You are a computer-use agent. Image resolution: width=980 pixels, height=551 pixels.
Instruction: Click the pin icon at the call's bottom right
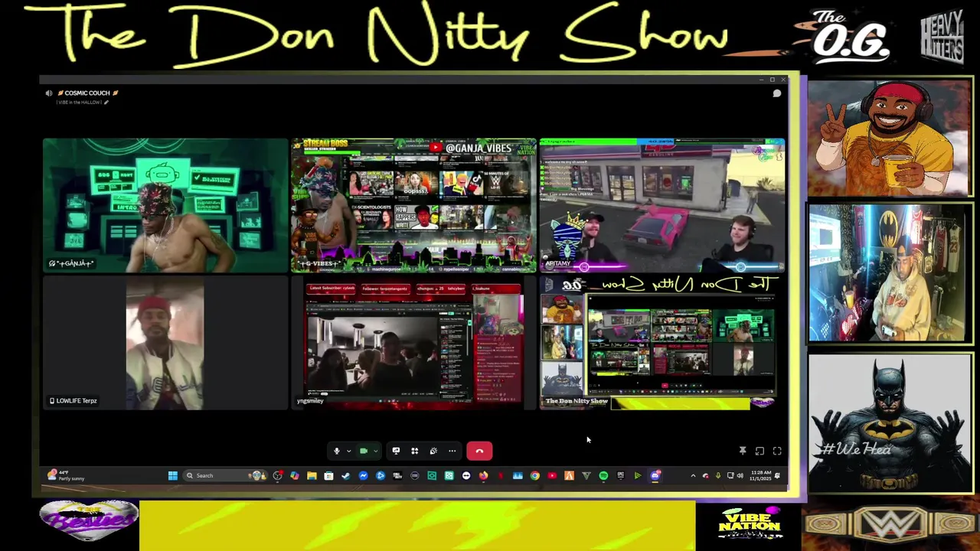pos(743,452)
